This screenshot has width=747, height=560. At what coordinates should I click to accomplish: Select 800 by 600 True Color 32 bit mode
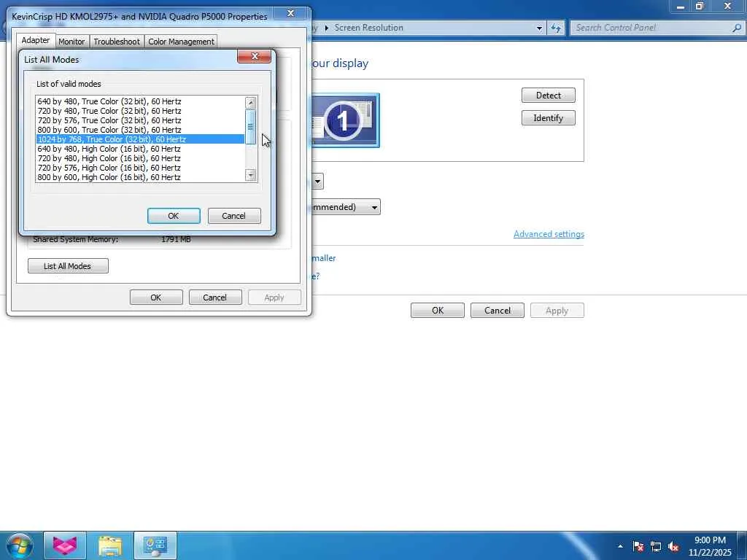point(140,130)
